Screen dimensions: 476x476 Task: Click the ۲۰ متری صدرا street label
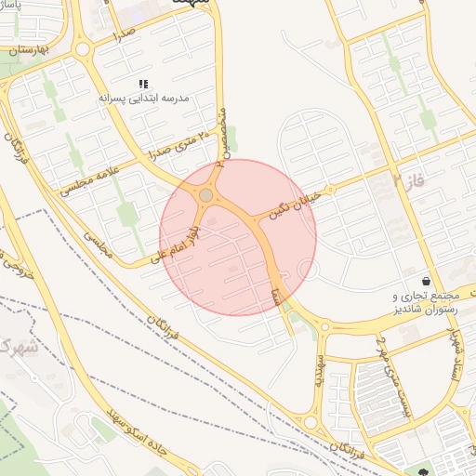(178, 145)
